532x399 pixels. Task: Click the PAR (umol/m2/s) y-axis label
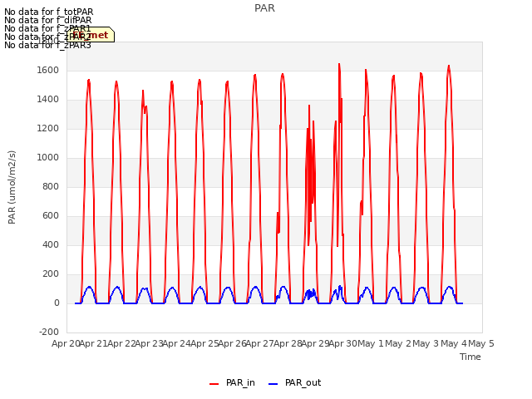tap(12, 187)
